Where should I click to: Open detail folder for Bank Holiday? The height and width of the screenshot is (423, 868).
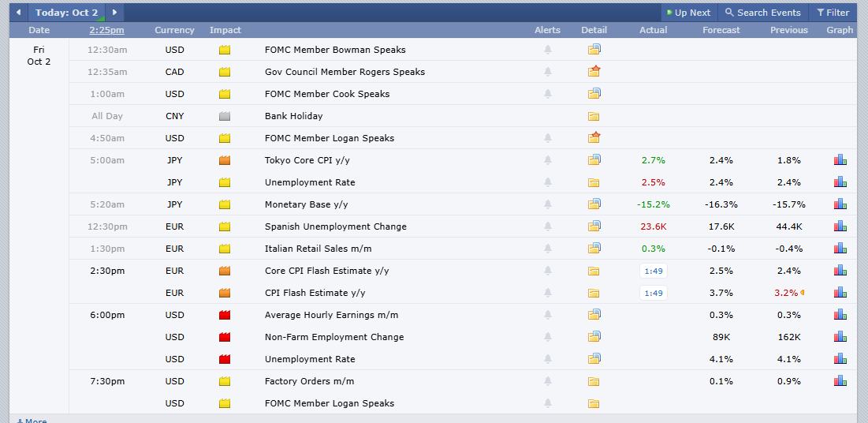pos(594,117)
